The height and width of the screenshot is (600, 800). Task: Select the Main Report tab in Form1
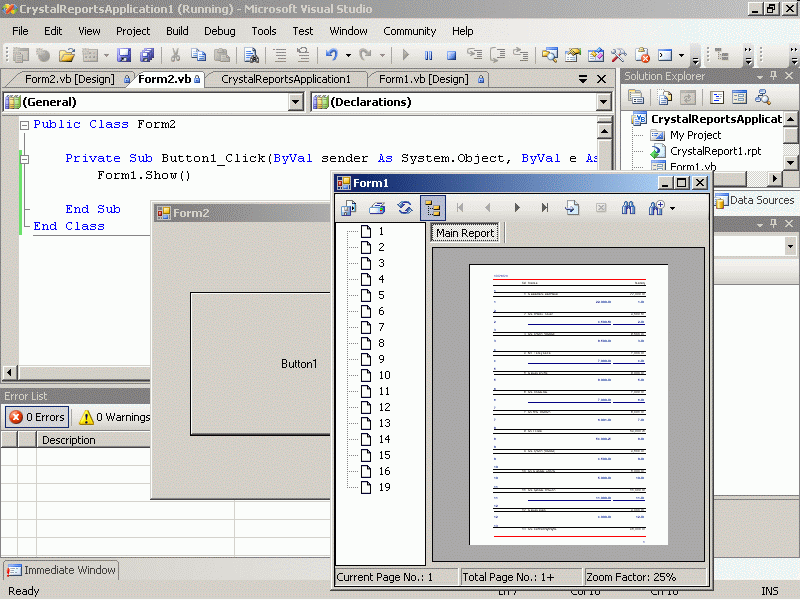coord(465,233)
